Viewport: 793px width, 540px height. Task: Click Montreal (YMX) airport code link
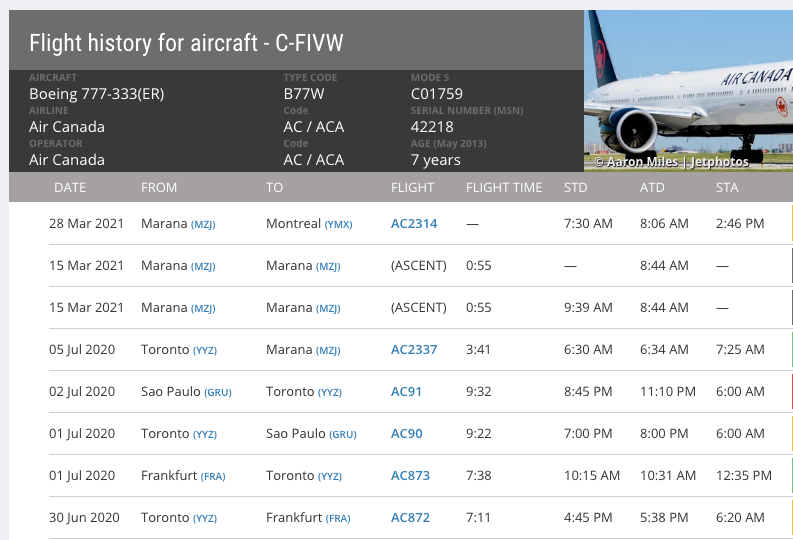[x=338, y=224]
